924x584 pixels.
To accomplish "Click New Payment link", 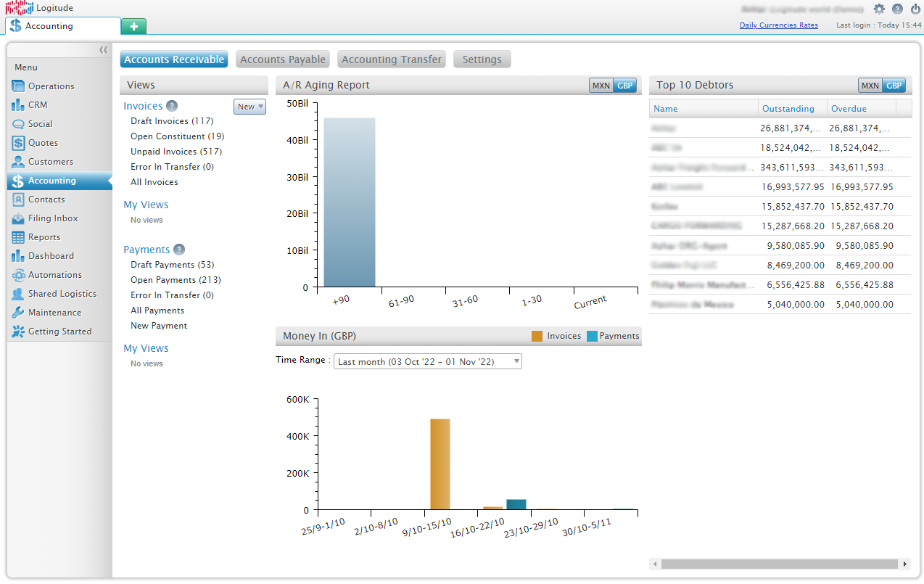I will pos(159,326).
